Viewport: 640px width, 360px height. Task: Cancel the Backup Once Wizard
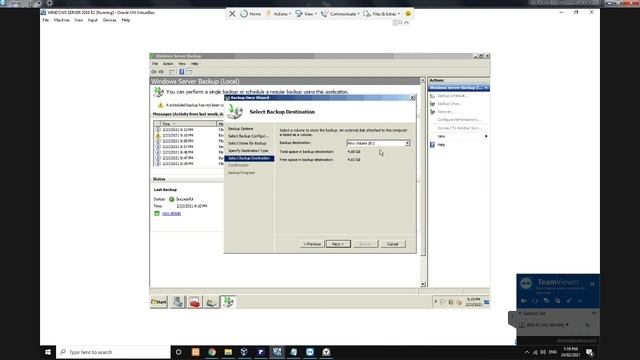(393, 244)
